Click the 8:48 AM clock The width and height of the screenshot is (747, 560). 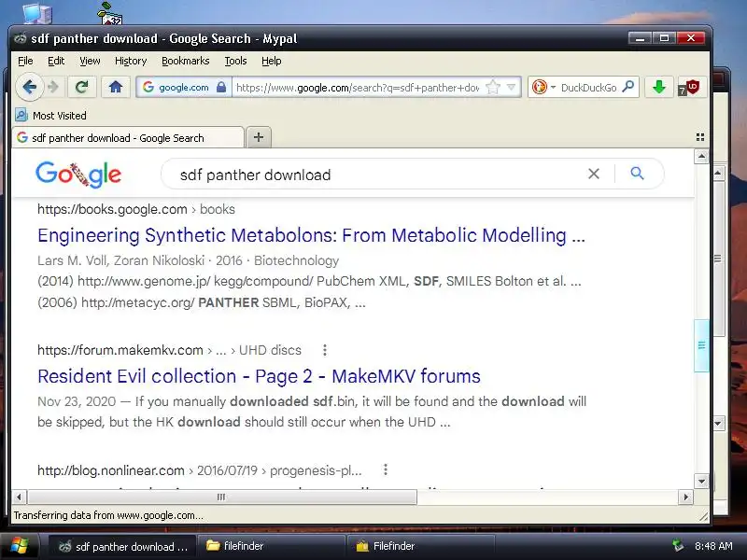[713, 546]
